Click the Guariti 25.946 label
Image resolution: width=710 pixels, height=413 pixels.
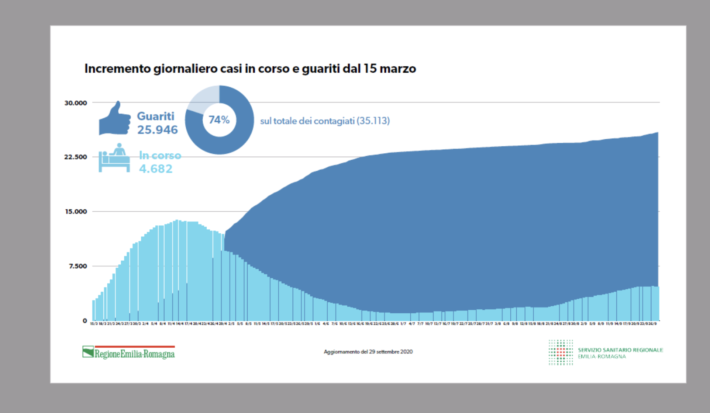click(x=159, y=123)
